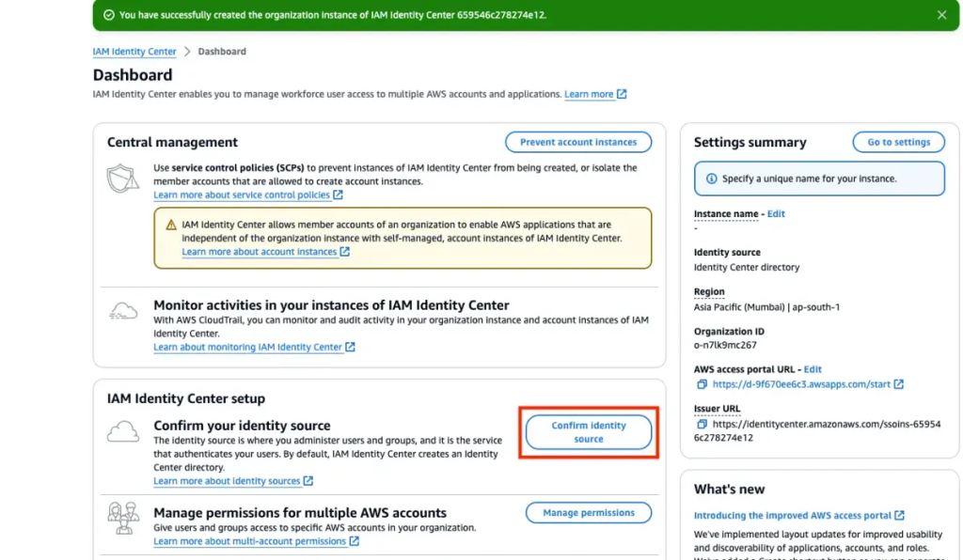This screenshot has height=560, width=963.
Task: Click the warning triangle in yellow alert box
Action: (171, 225)
